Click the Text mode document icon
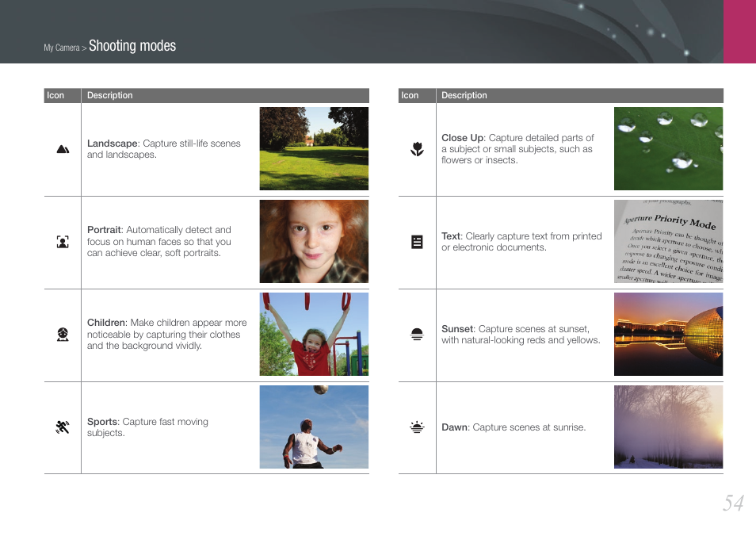This screenshot has width=756, height=536. point(417,242)
